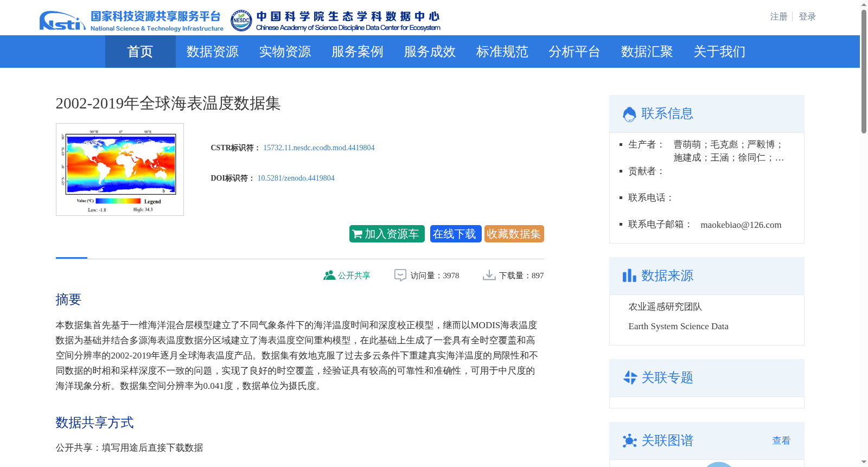Click the 访问量 comment icon
Image resolution: width=868 pixels, height=467 pixels.
click(x=400, y=276)
